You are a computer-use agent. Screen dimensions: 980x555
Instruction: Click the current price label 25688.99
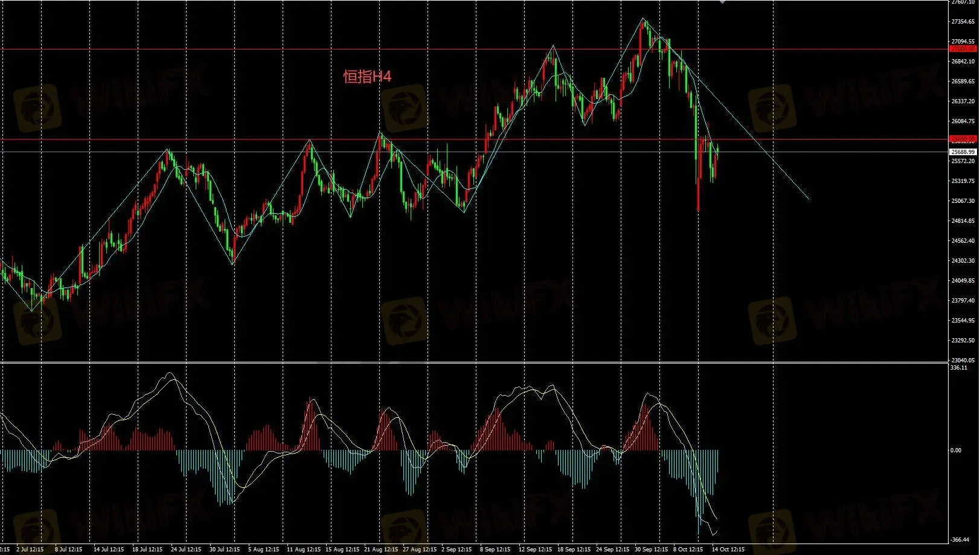click(x=962, y=152)
